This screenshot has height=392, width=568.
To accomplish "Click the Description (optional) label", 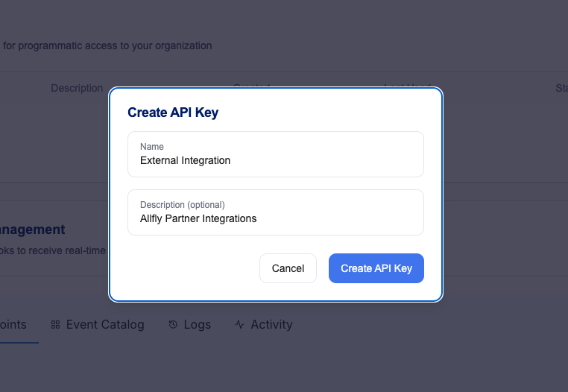I will click(183, 205).
